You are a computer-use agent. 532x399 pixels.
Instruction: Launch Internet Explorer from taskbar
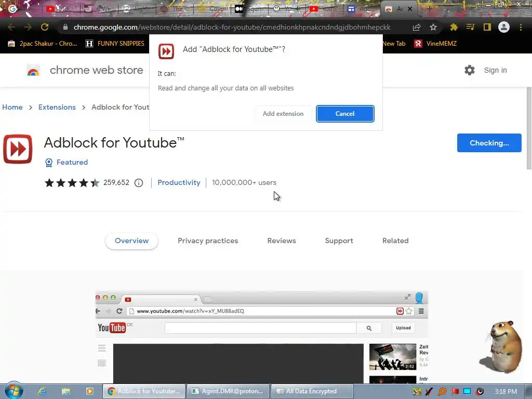pos(42,391)
